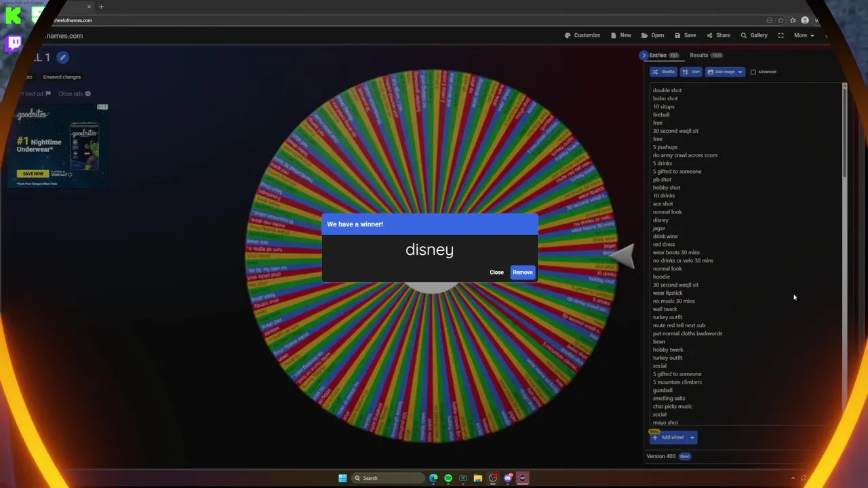
Task: Click the Version 400 New badge
Action: tap(685, 456)
